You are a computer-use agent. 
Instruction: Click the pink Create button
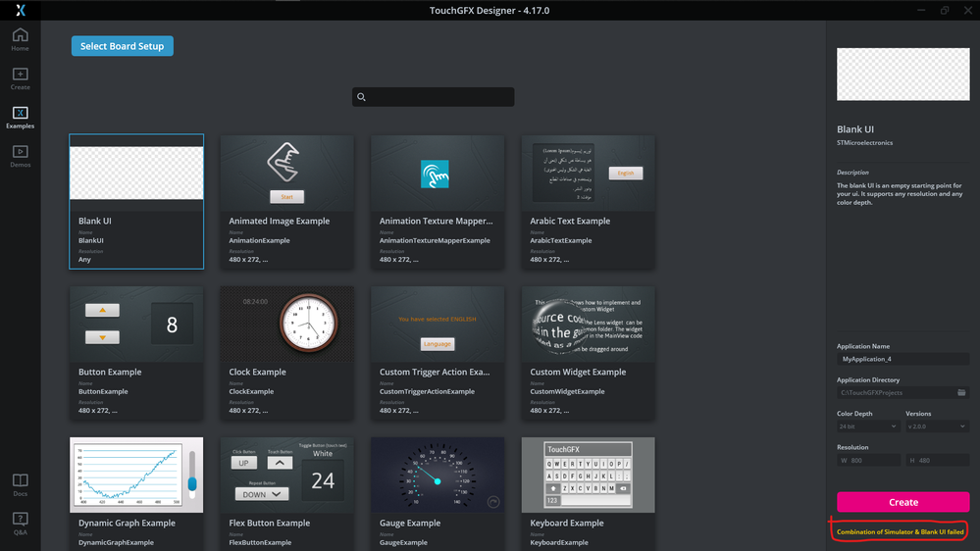903,502
